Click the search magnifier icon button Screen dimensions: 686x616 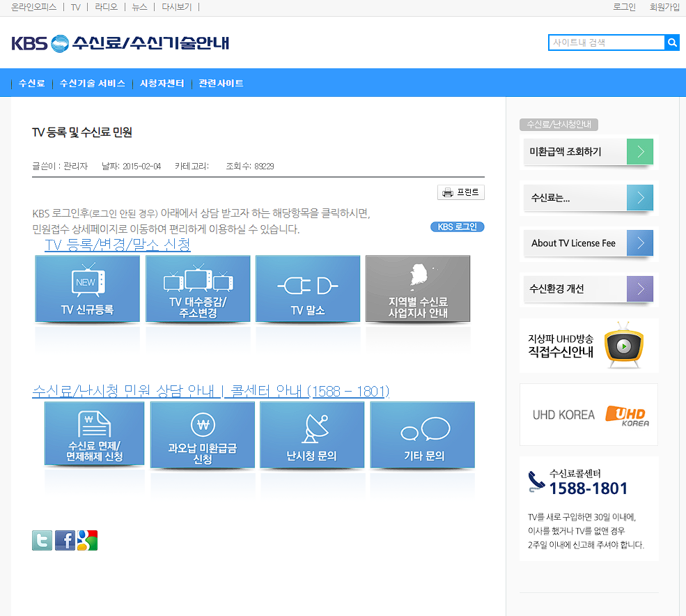coord(672,43)
